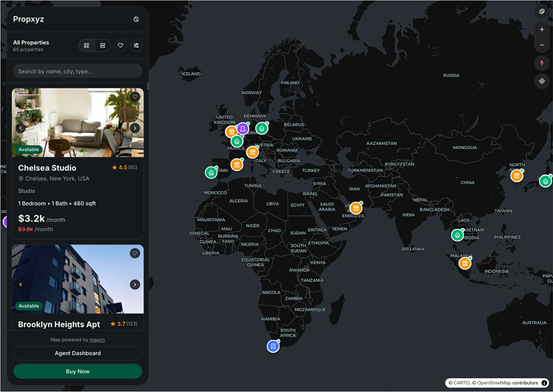
Task: Locate my position on map
Action: click(542, 81)
